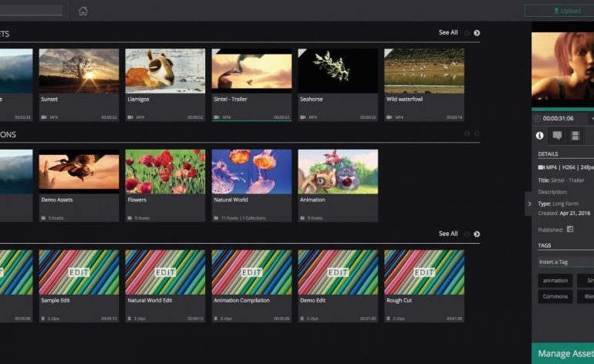
Task: Go to next page arrow in assets row
Action: tap(477, 33)
